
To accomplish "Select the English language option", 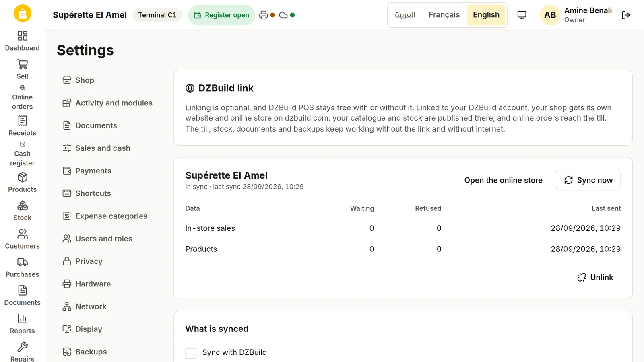I will coord(486,15).
